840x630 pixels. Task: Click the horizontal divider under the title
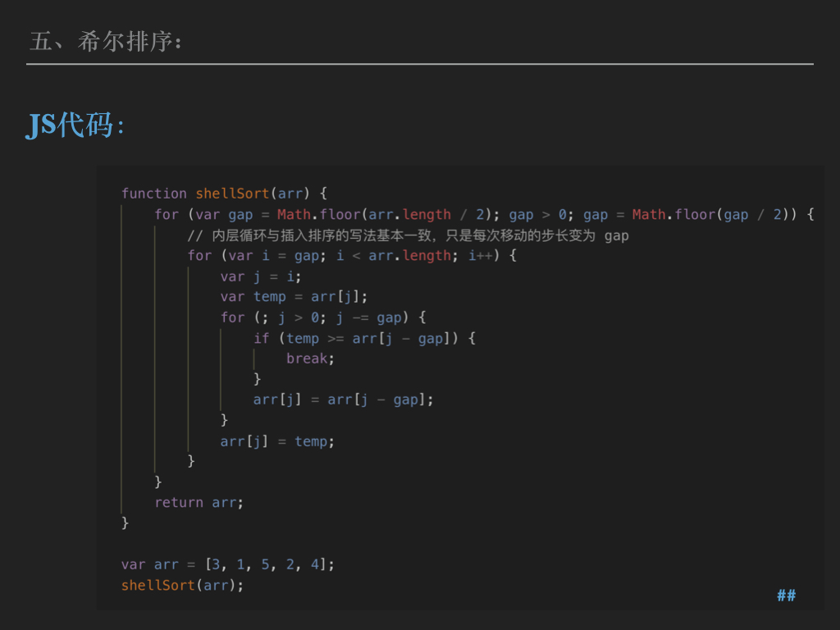point(420,64)
